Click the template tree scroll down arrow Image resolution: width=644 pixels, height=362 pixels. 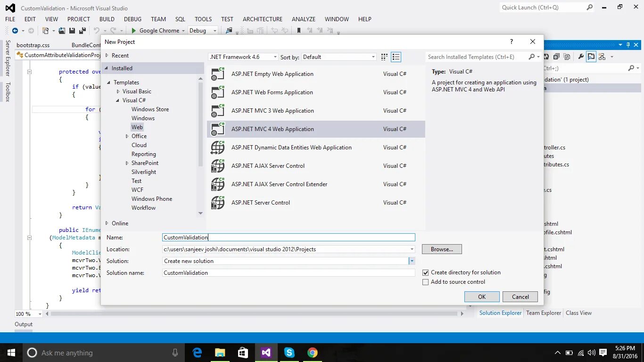click(x=200, y=214)
